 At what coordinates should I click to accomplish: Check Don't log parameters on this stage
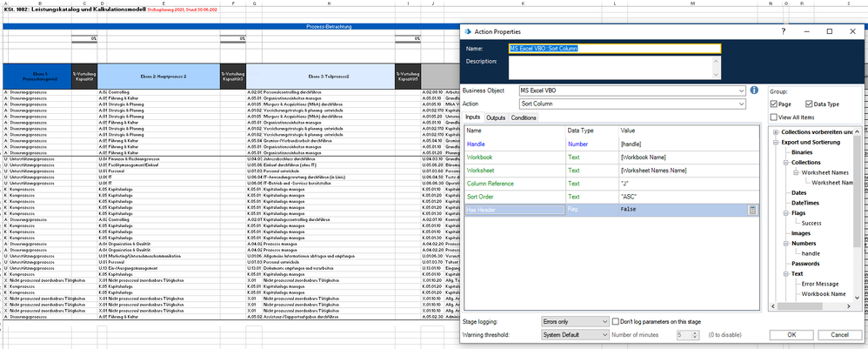tap(616, 322)
